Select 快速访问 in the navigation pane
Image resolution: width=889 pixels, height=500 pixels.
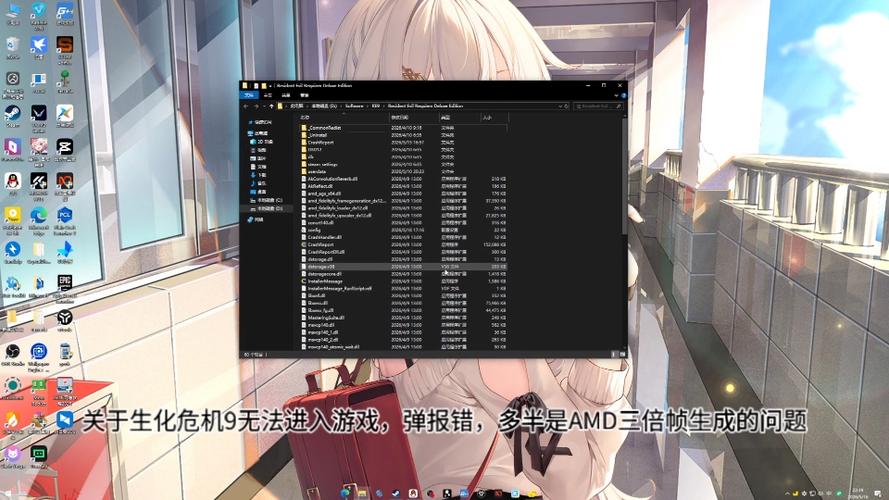[260, 122]
